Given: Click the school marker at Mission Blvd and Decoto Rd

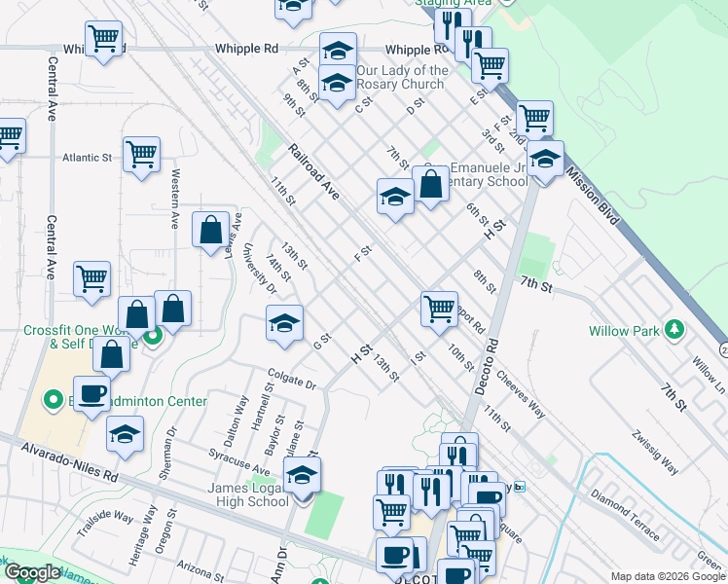Looking at the screenshot, I should pyautogui.click(x=546, y=160).
